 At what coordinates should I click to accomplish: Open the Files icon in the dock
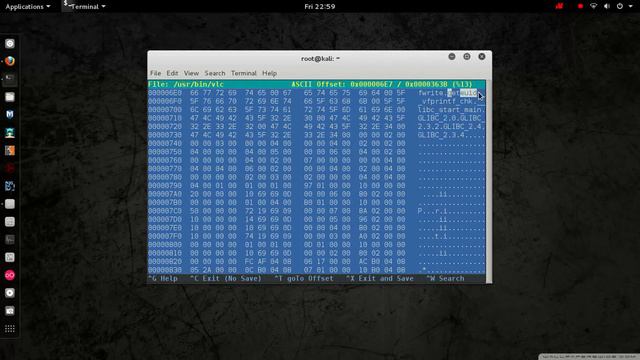coord(10,97)
